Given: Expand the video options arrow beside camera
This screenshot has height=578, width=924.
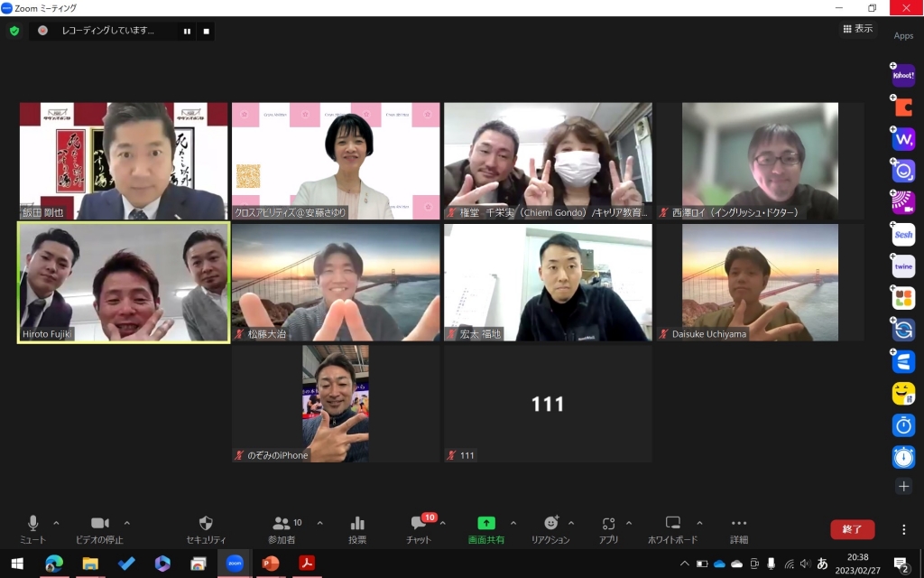Looking at the screenshot, I should coord(126,523).
